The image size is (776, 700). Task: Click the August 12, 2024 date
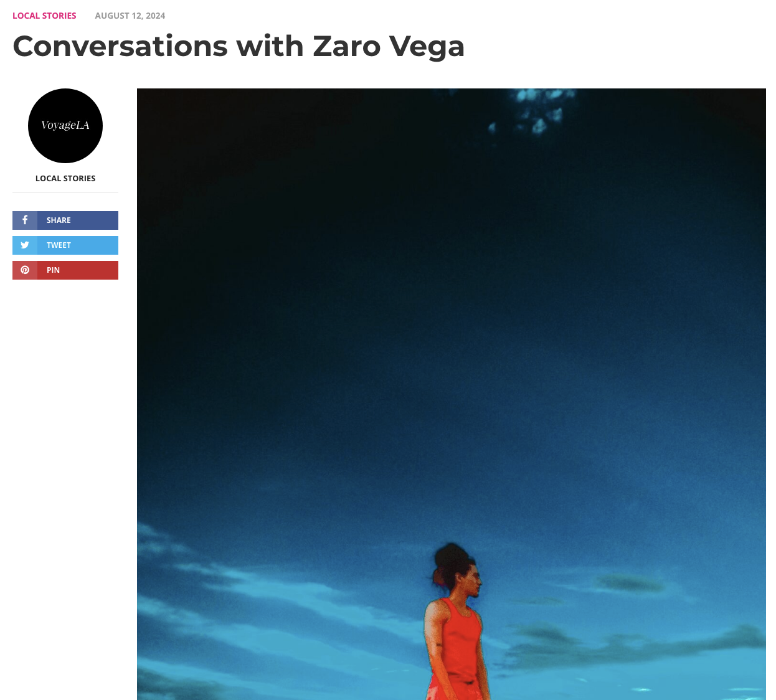tap(130, 16)
